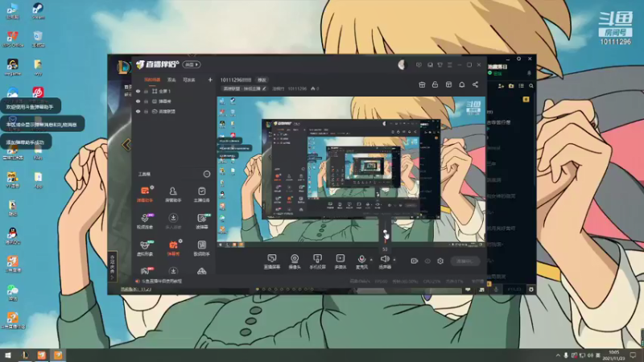Click the microphone icon in bottom bar
The height and width of the screenshot is (362, 644).
tap(361, 259)
